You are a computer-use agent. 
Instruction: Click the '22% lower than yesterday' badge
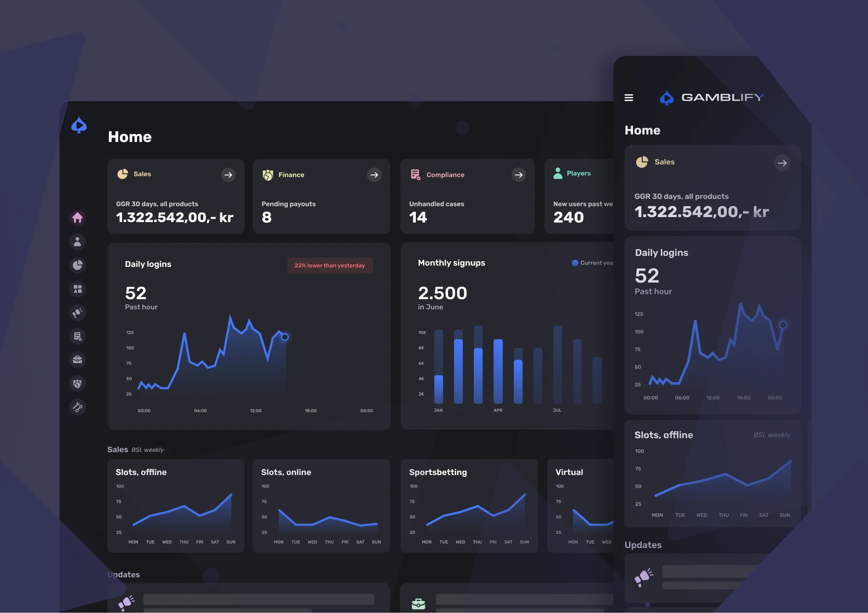[330, 265]
